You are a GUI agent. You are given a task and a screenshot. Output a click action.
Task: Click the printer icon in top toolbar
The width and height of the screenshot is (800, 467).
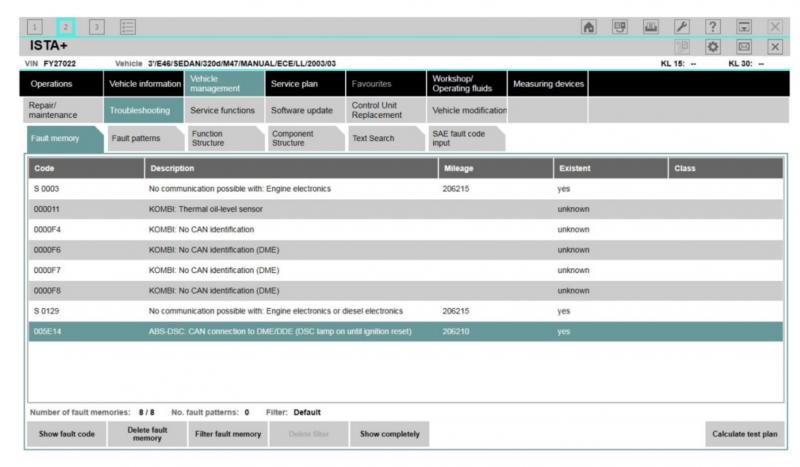coord(651,27)
